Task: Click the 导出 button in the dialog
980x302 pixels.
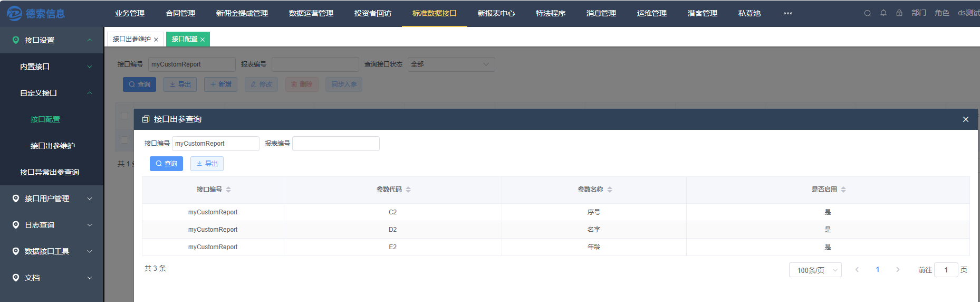Action: 207,164
